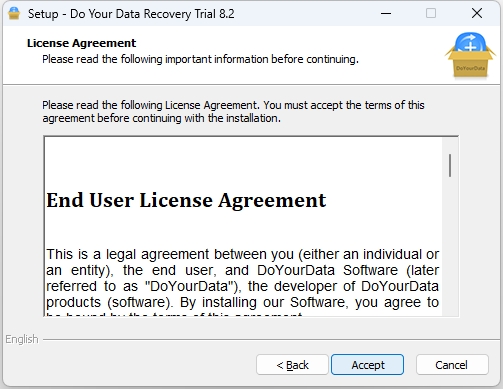Click the DoYourData box logo
Screen dimensions: 503x389
(470, 55)
